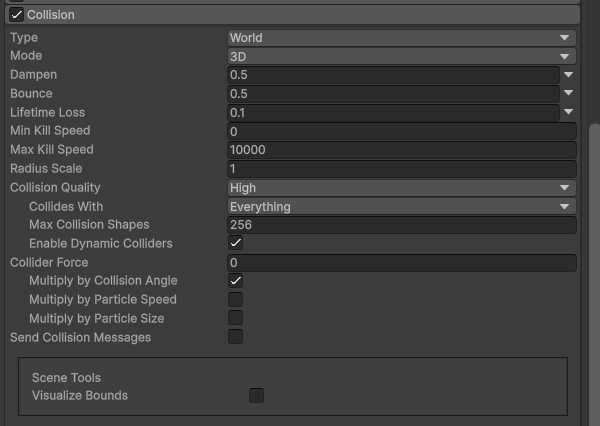The image size is (600, 426).
Task: Open the Mode dropdown showing 3D
Action: (401, 57)
